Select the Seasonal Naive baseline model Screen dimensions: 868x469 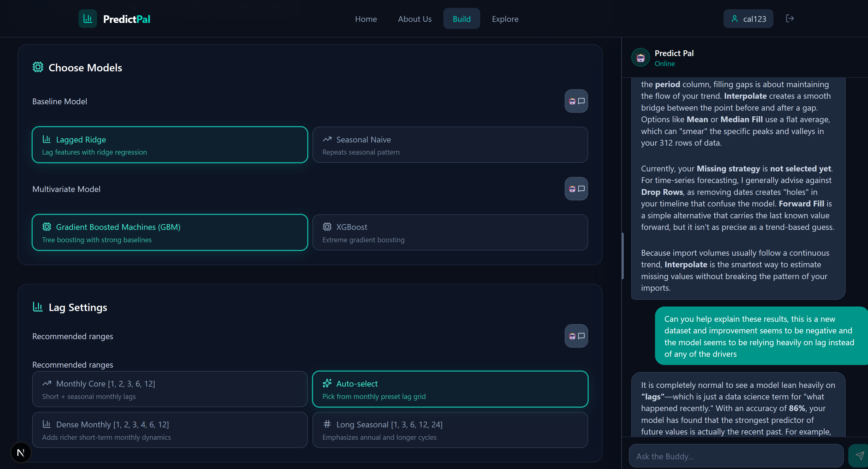450,145
